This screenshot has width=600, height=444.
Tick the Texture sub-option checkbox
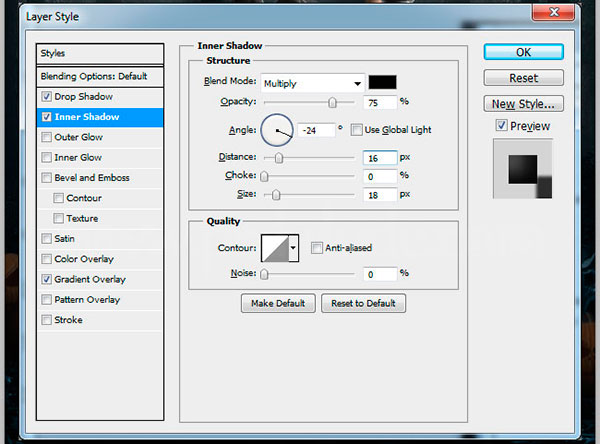tap(59, 218)
